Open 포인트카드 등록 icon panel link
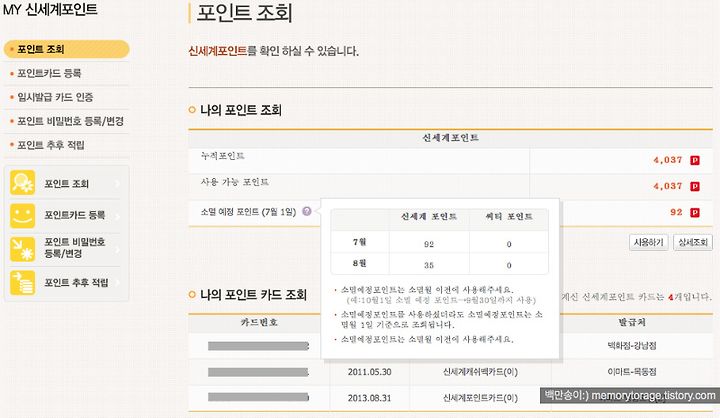720x418 pixels. [75, 215]
